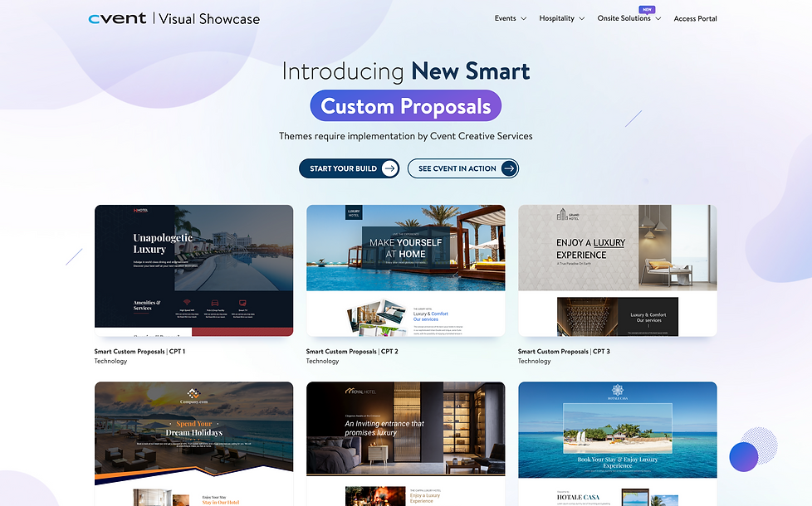This screenshot has height=506, width=812.
Task: Open the Make Yourself At Home proposal preview
Action: [405, 270]
